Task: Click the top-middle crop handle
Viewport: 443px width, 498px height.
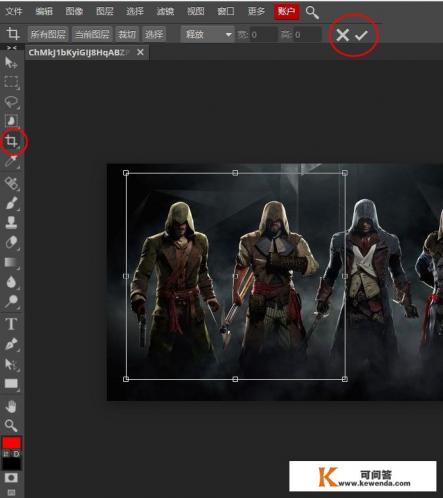Action: [235, 173]
